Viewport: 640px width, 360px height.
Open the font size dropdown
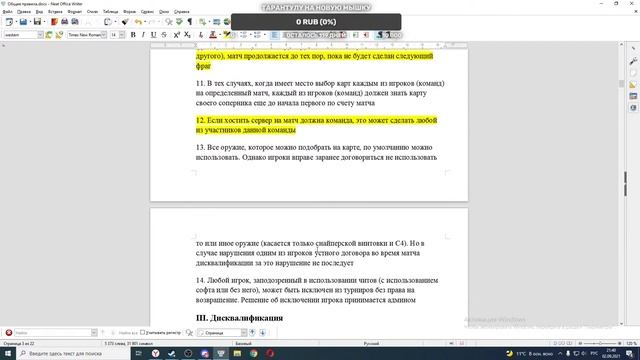(x=122, y=35)
